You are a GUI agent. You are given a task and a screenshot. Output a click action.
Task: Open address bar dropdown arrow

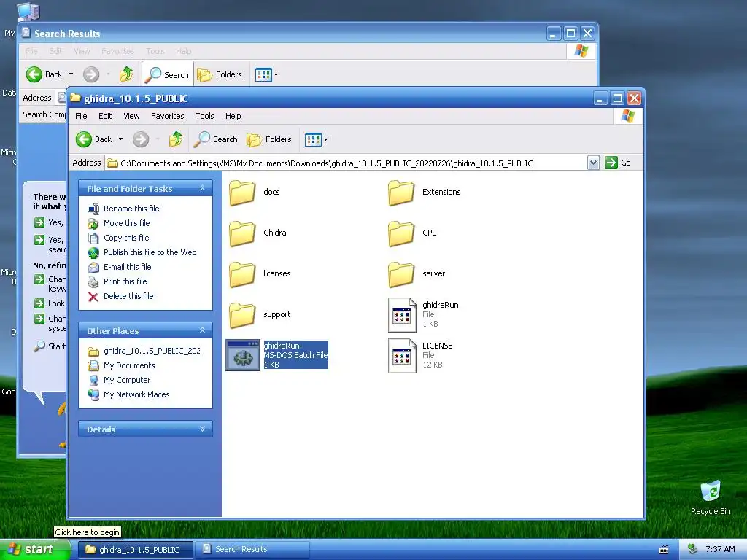click(593, 163)
